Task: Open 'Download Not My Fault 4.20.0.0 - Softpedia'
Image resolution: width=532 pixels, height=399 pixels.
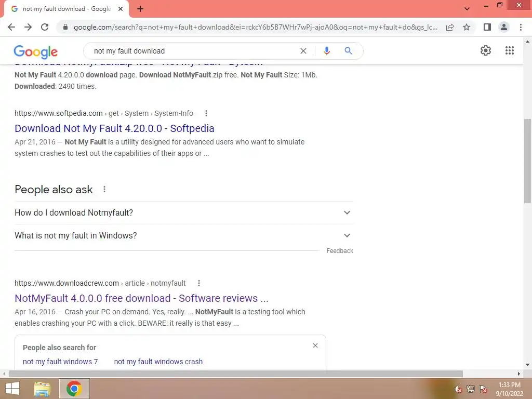Action: click(114, 129)
